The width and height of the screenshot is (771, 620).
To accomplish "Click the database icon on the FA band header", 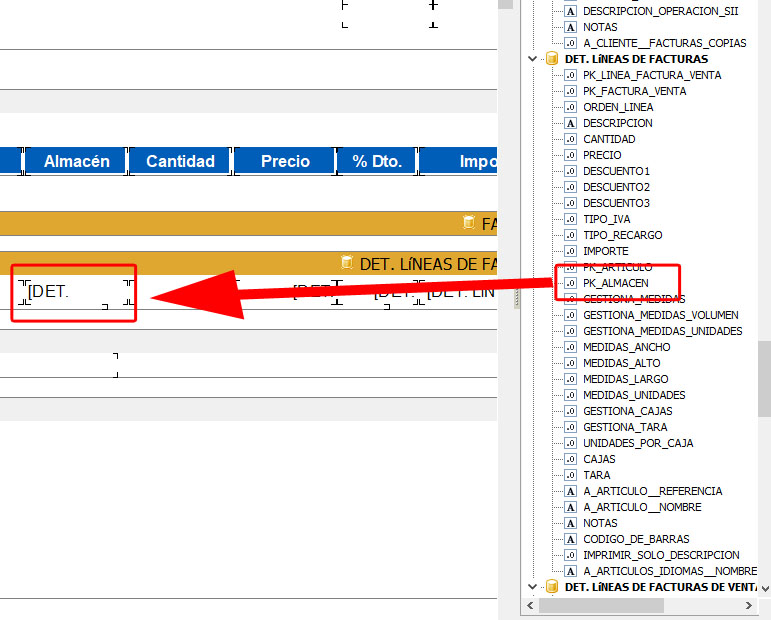I will pos(469,223).
